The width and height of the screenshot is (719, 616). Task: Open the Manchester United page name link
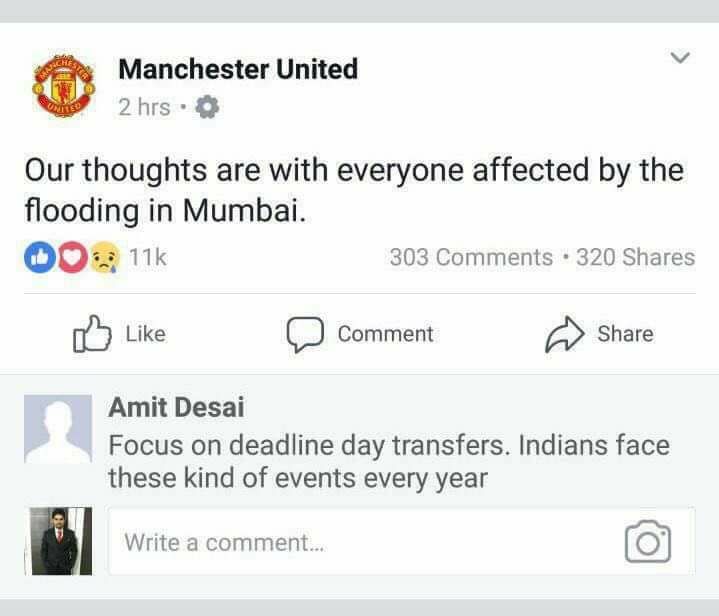tap(237, 69)
